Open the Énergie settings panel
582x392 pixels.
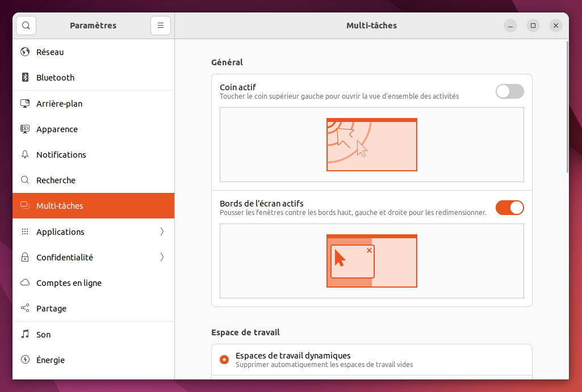pyautogui.click(x=94, y=360)
